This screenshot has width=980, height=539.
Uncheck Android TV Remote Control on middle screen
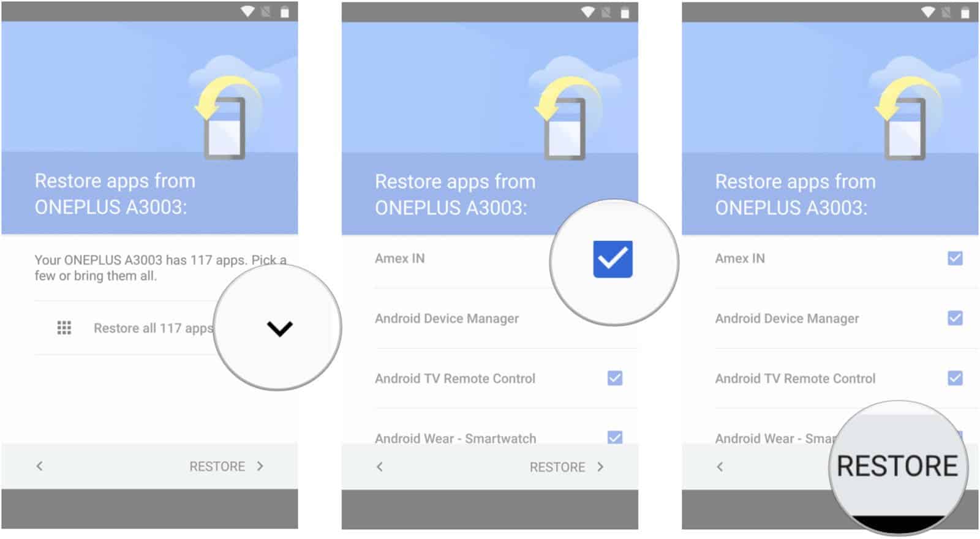[x=615, y=378]
